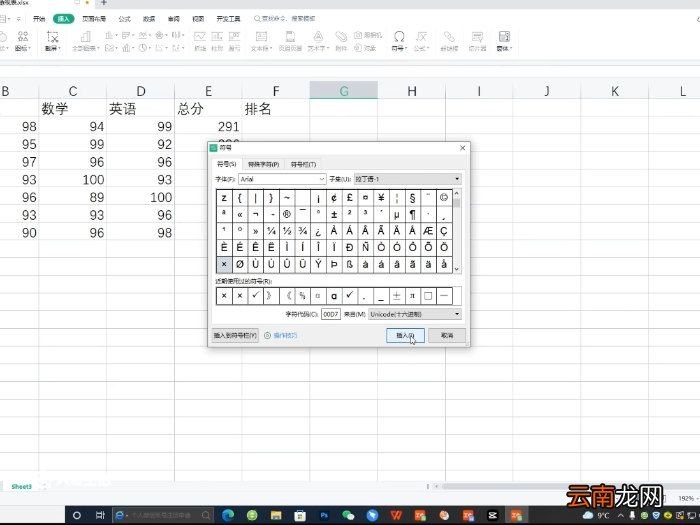Screen dimensions: 700x525
Task: Open CapCut icon on the taskbar
Action: click(492, 515)
